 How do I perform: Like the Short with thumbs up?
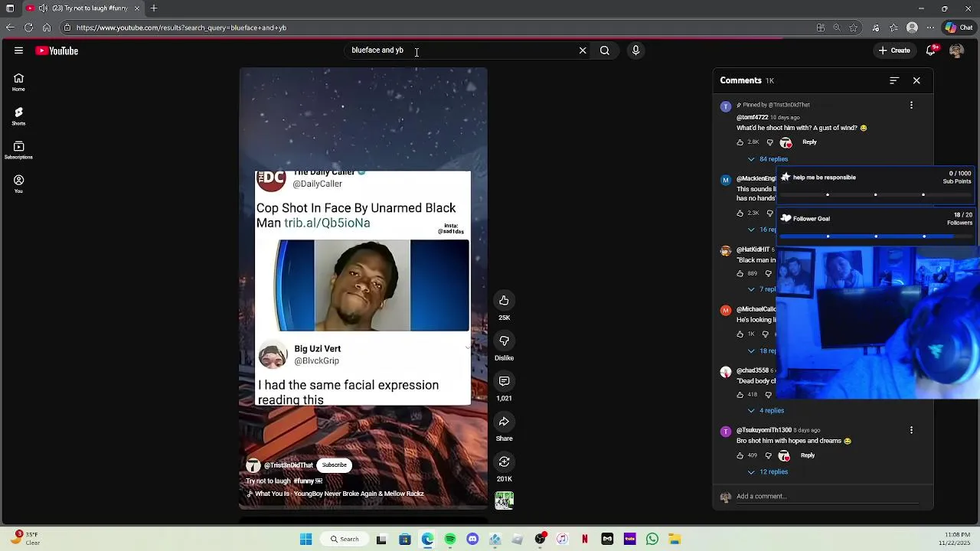tap(504, 301)
